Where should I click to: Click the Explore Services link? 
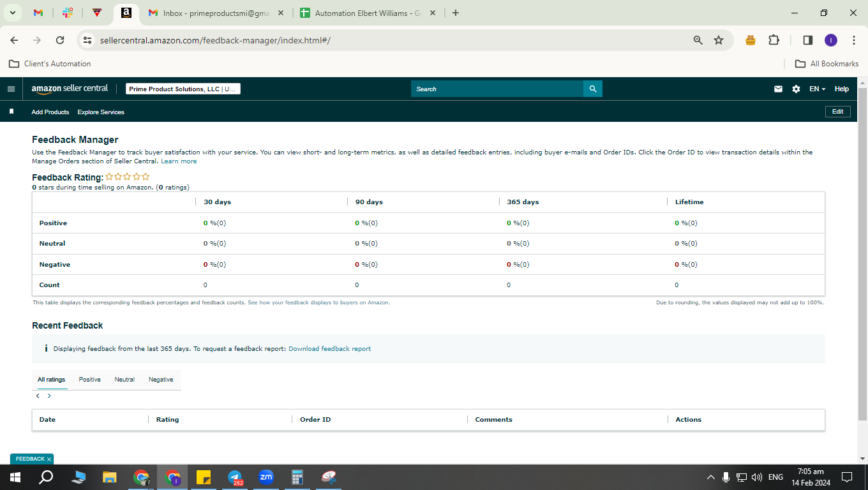101,112
